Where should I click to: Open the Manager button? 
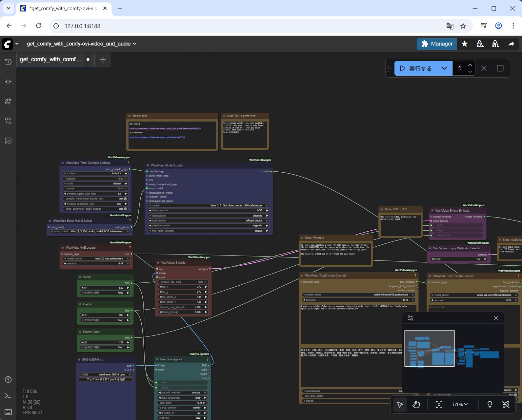pos(436,44)
